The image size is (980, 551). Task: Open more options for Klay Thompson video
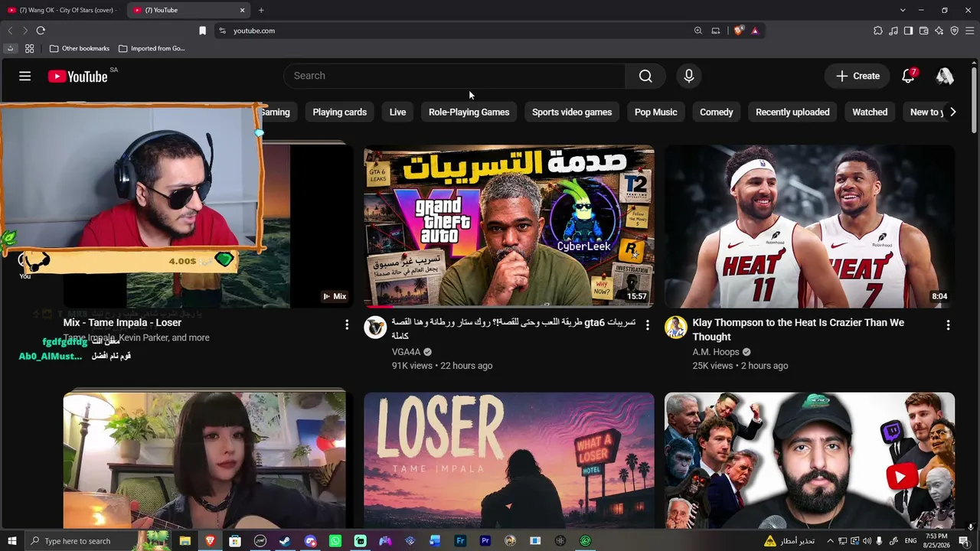[x=949, y=325]
